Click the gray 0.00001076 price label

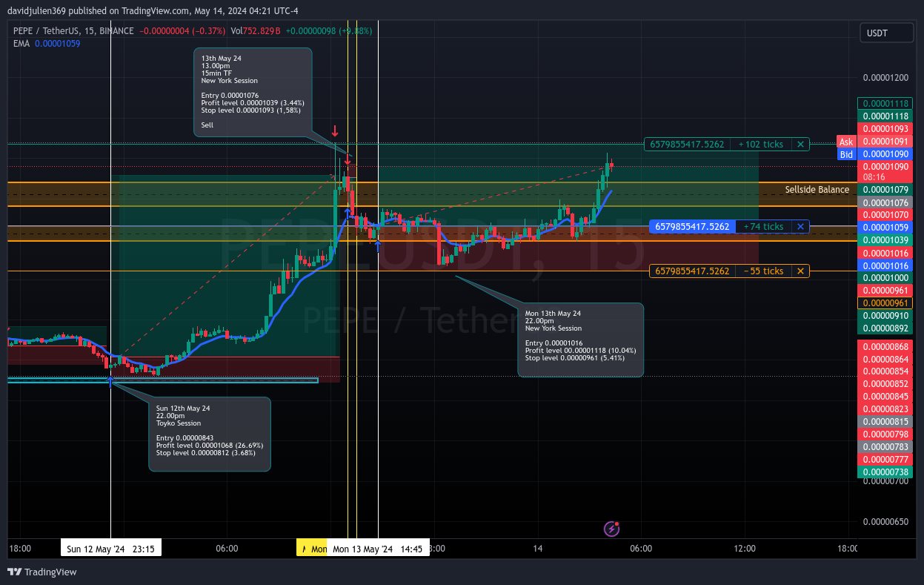tap(885, 202)
